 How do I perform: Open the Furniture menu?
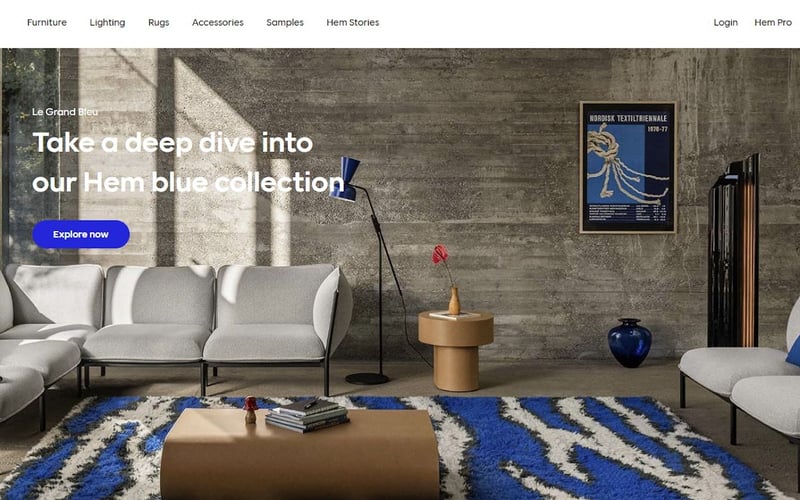point(46,22)
